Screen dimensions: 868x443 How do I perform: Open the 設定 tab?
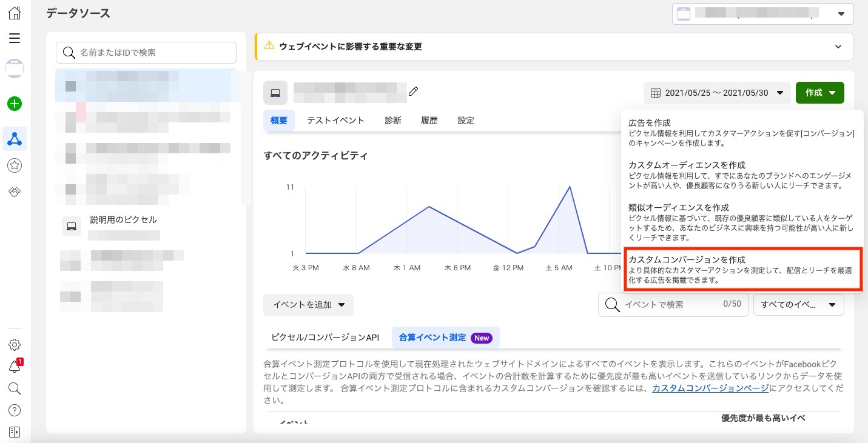tap(466, 121)
